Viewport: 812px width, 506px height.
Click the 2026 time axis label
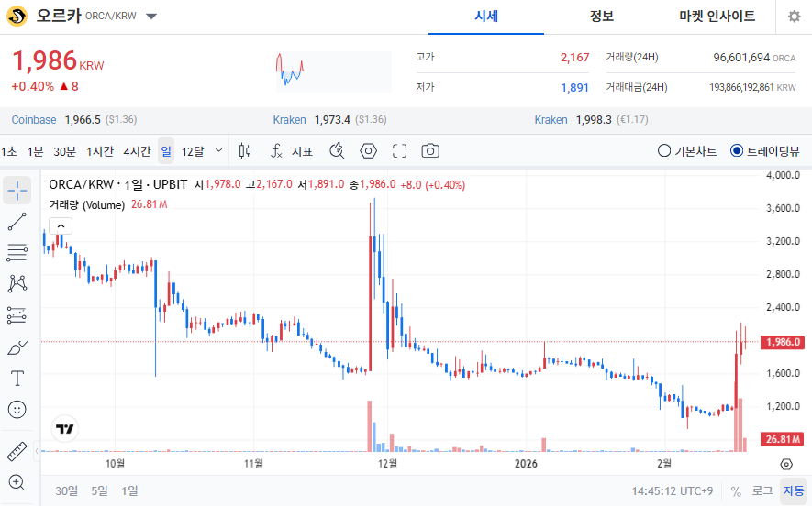tap(526, 464)
